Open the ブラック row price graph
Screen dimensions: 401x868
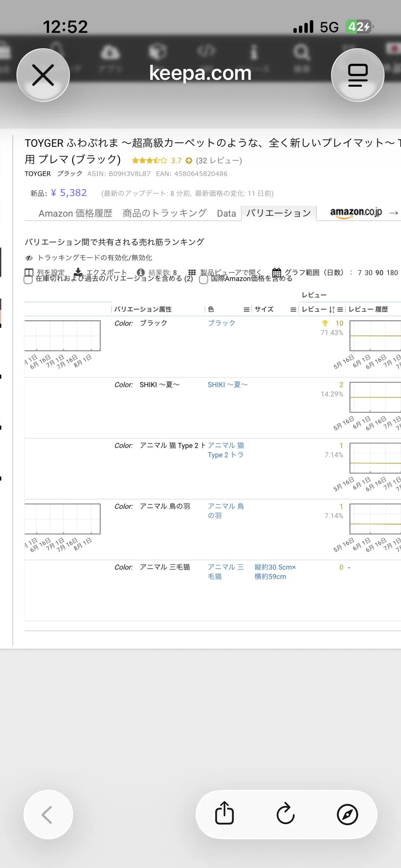click(62, 336)
